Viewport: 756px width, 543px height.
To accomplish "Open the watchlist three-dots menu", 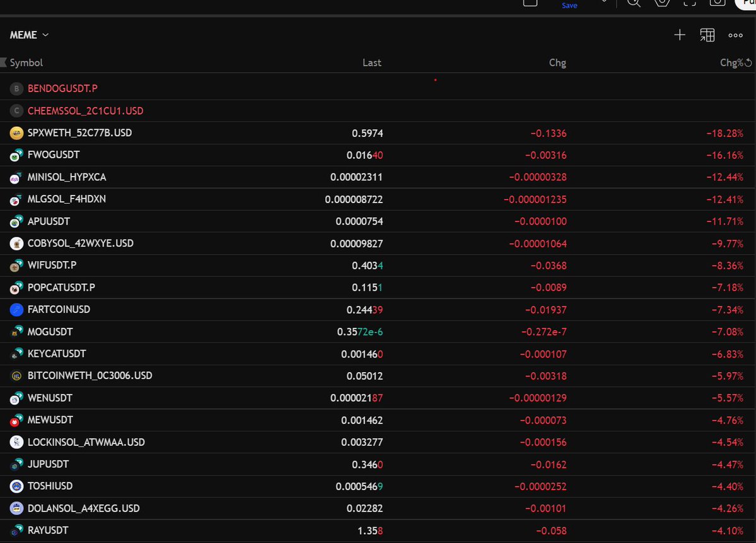I will [x=735, y=35].
